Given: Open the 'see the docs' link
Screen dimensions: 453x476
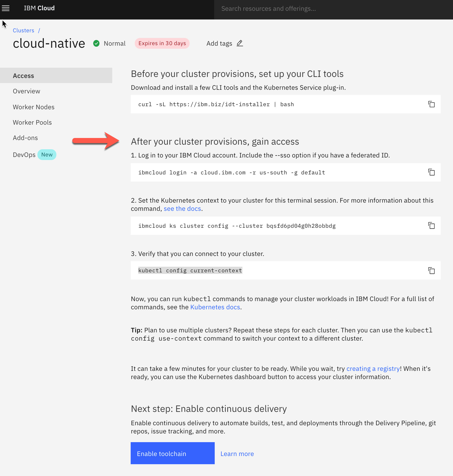Looking at the screenshot, I should click(182, 209).
